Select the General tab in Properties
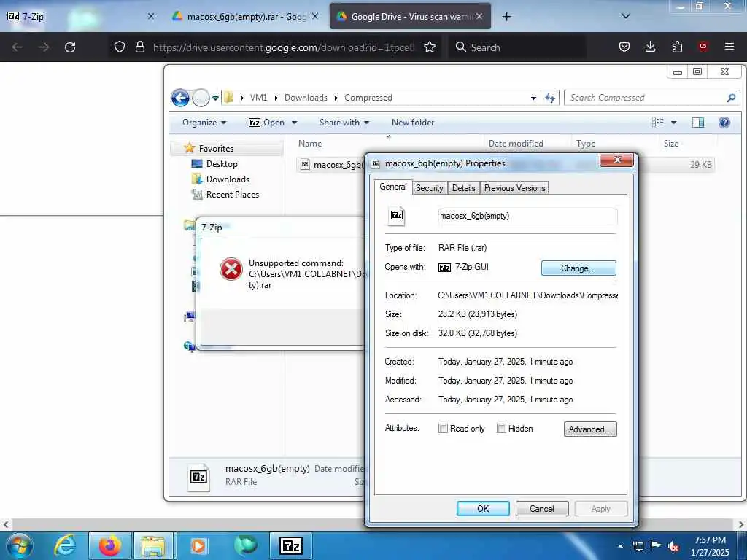This screenshot has height=560, width=747. tap(393, 187)
